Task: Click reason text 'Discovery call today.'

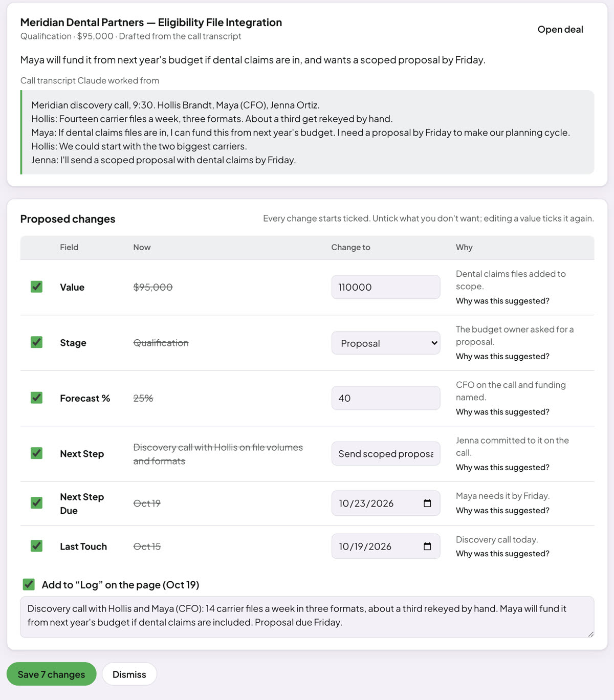Action: [x=497, y=539]
